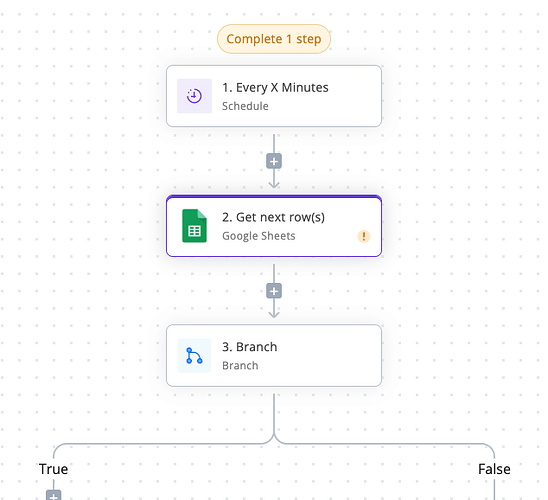Click the blue Branch node icon
The width and height of the screenshot is (548, 500).
pos(194,355)
